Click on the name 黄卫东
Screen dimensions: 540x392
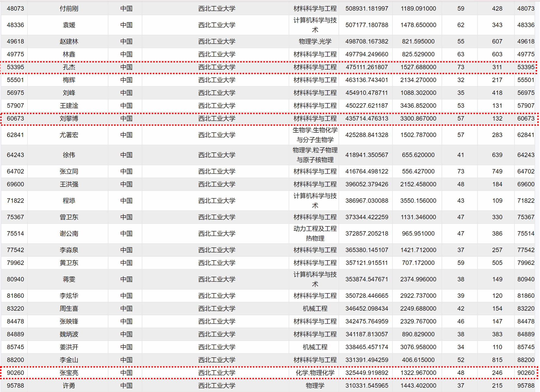tap(69, 263)
